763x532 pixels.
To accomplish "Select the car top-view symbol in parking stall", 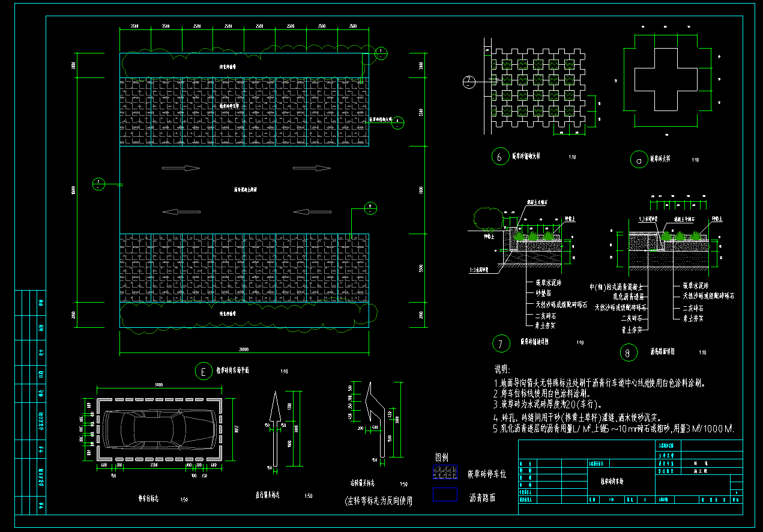I will (x=159, y=429).
